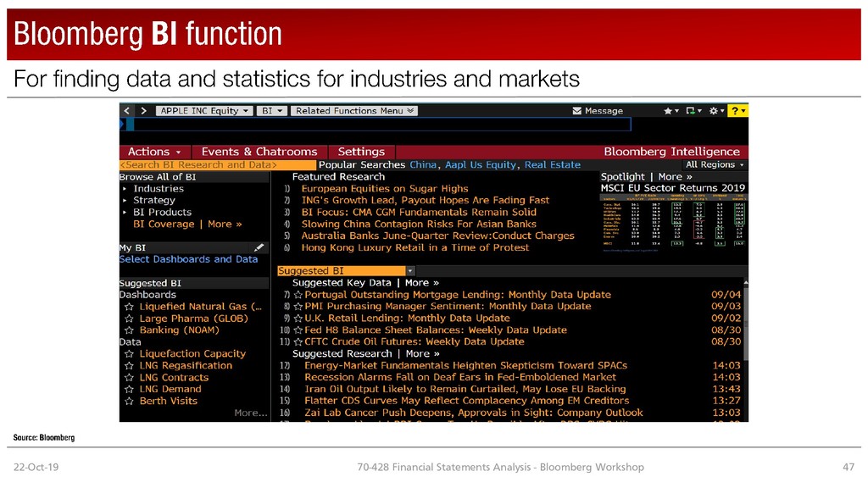
Task: Open the Events & Chatrooms tab
Action: (x=259, y=152)
